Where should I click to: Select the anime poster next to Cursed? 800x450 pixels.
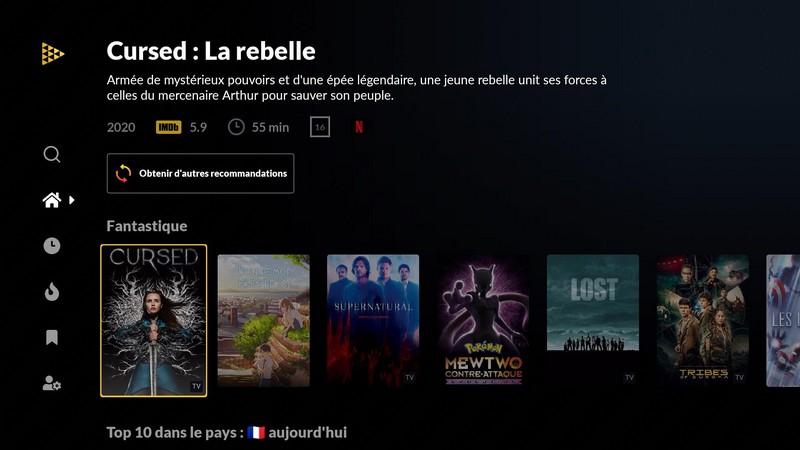263,320
